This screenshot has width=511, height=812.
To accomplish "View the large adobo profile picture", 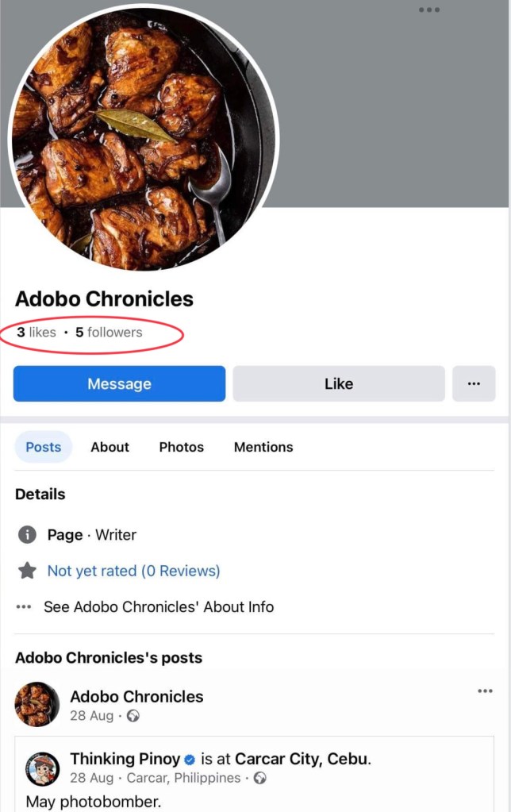I will coord(144,137).
